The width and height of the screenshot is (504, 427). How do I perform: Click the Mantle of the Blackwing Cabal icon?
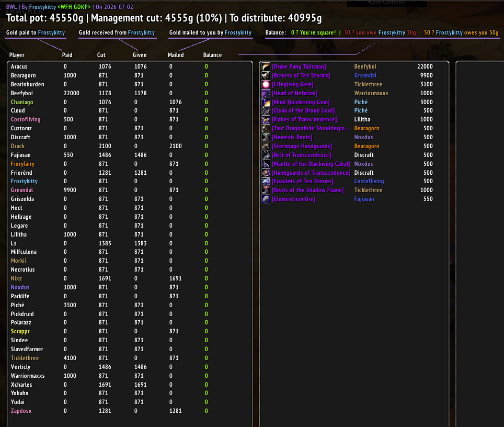[266, 164]
